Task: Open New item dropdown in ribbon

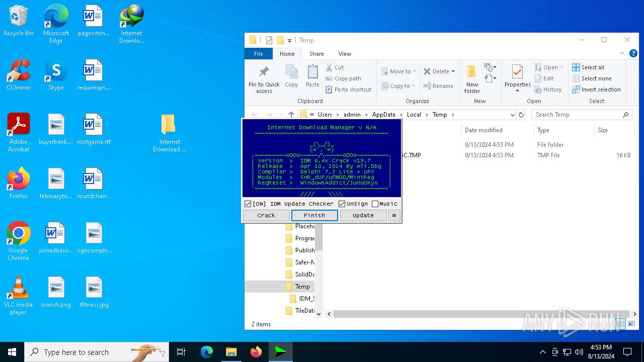Action: coord(490,67)
